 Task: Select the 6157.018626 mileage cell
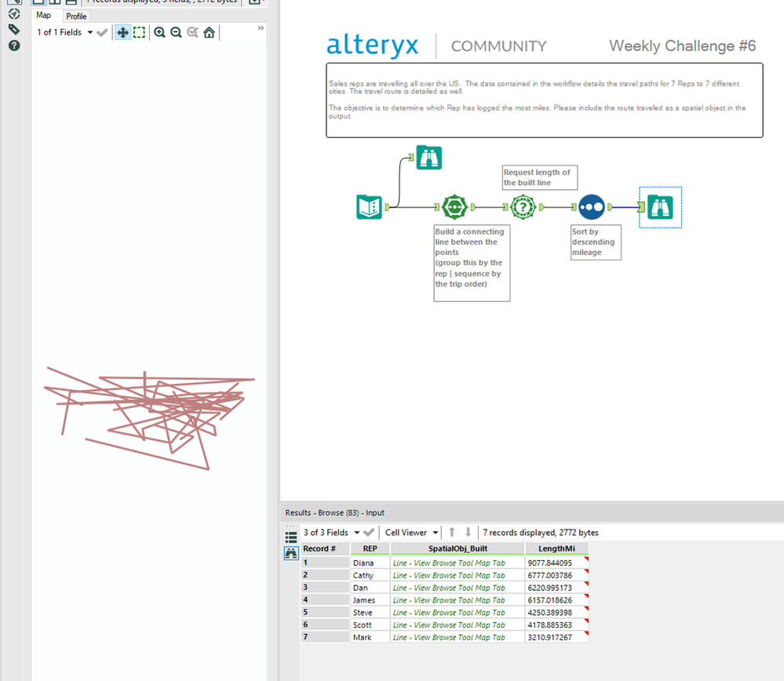[x=556, y=600]
